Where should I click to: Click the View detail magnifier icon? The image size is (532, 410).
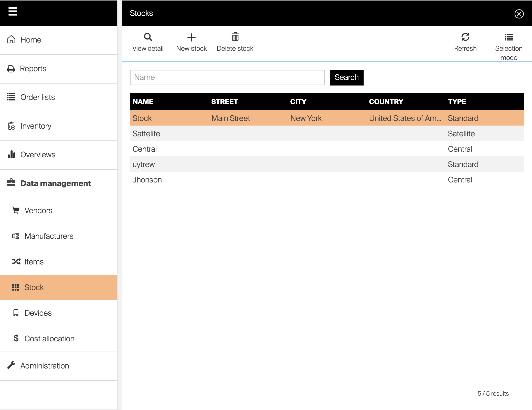(x=148, y=37)
